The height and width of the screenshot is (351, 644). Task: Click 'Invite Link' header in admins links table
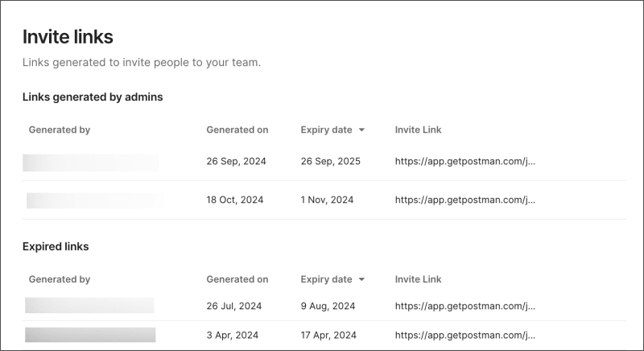(x=418, y=130)
